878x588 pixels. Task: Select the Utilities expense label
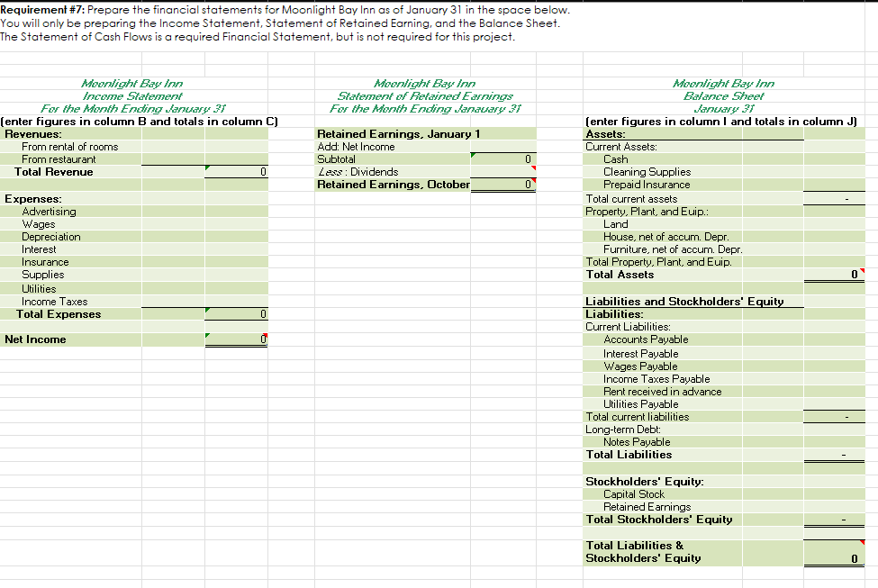39,289
